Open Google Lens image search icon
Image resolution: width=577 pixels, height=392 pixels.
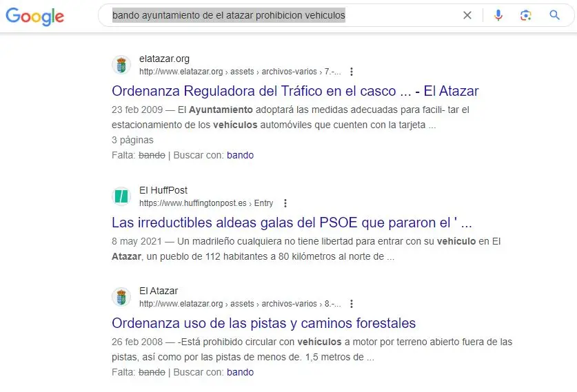[x=526, y=15]
